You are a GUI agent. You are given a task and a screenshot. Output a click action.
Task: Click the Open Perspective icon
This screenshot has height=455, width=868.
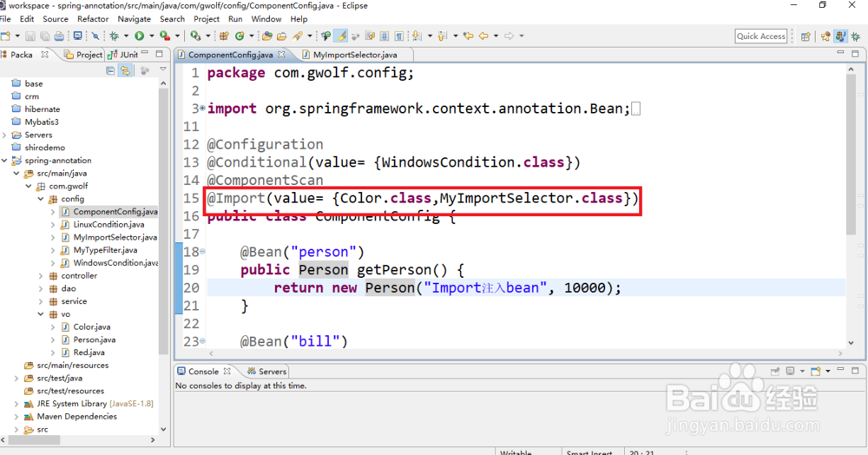tap(806, 36)
